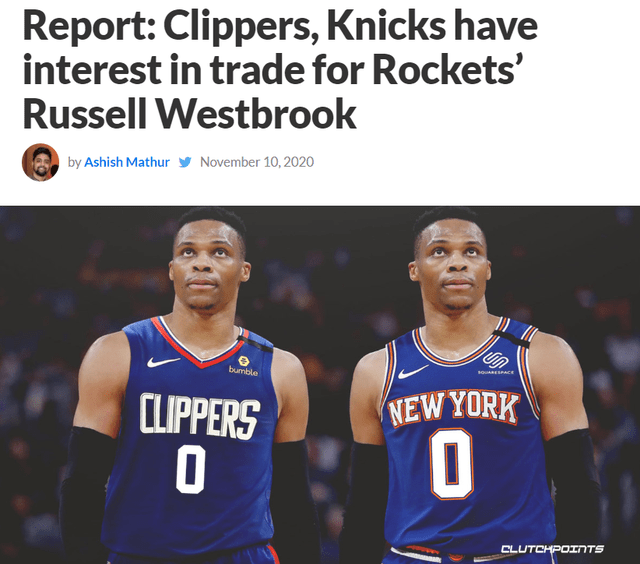Click "Russell Westbrook" in the headline
The width and height of the screenshot is (640, 564).
click(x=189, y=114)
